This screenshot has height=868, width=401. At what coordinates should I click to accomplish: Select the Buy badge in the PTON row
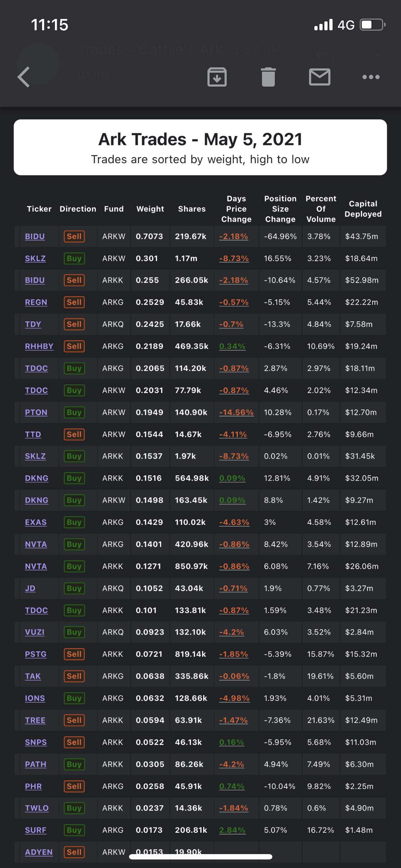tap(74, 413)
